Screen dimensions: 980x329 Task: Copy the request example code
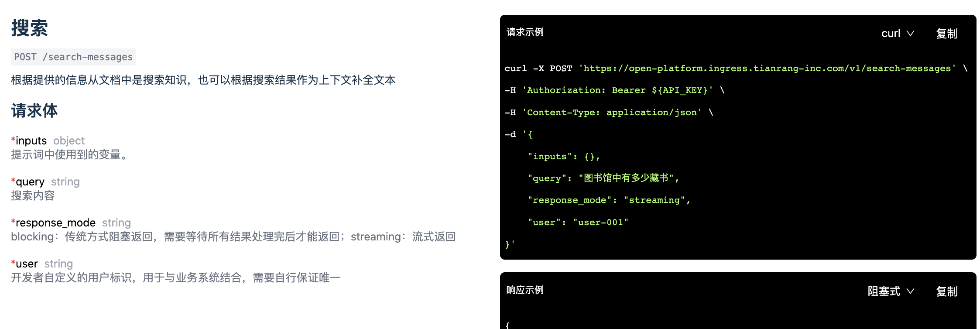click(x=946, y=34)
